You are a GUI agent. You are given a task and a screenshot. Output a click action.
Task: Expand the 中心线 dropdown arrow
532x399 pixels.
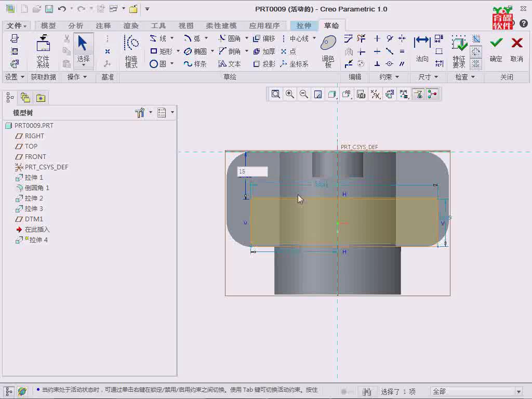(314, 38)
